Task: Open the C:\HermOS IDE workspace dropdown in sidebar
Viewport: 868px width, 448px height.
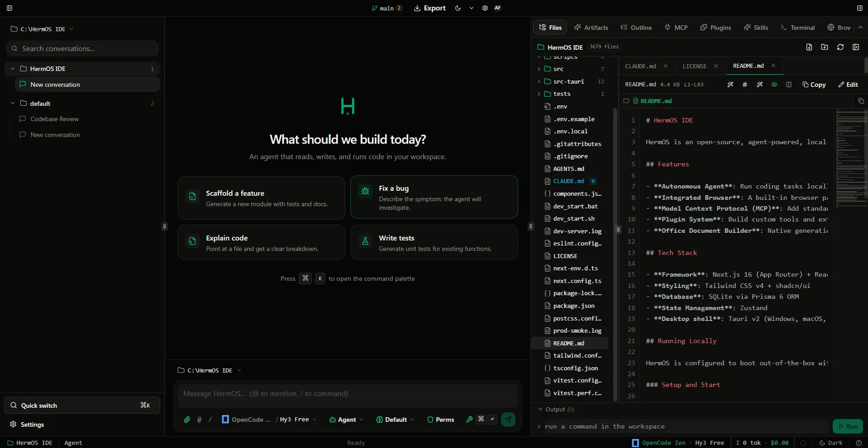Action: [x=42, y=29]
